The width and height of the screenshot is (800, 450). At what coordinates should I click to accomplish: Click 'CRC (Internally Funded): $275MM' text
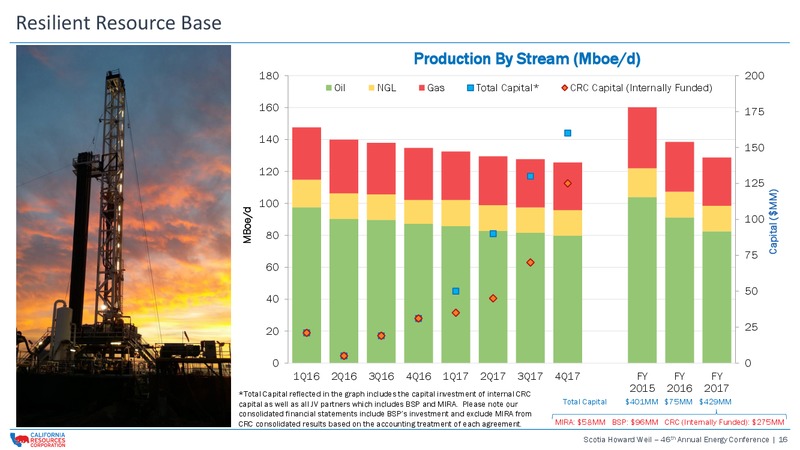724,422
